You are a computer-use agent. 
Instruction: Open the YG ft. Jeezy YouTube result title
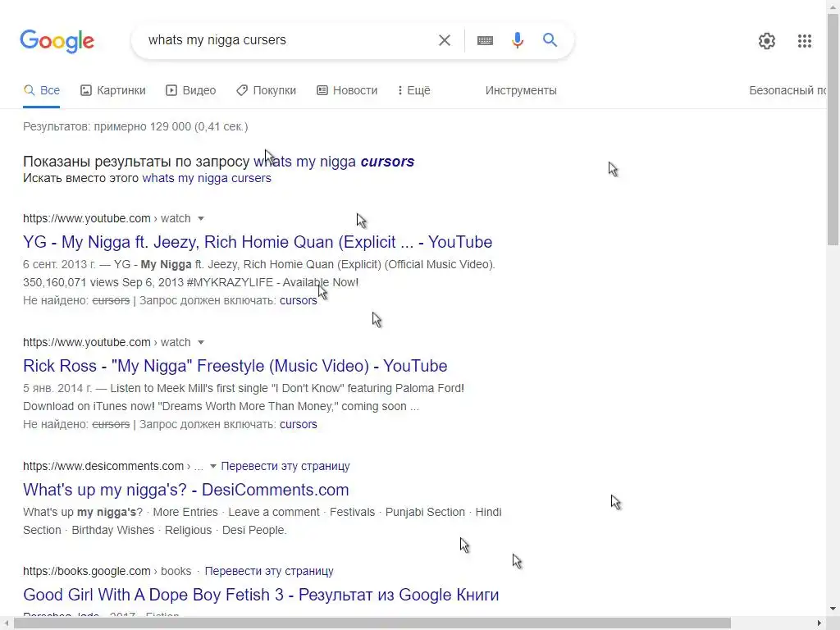[258, 242]
